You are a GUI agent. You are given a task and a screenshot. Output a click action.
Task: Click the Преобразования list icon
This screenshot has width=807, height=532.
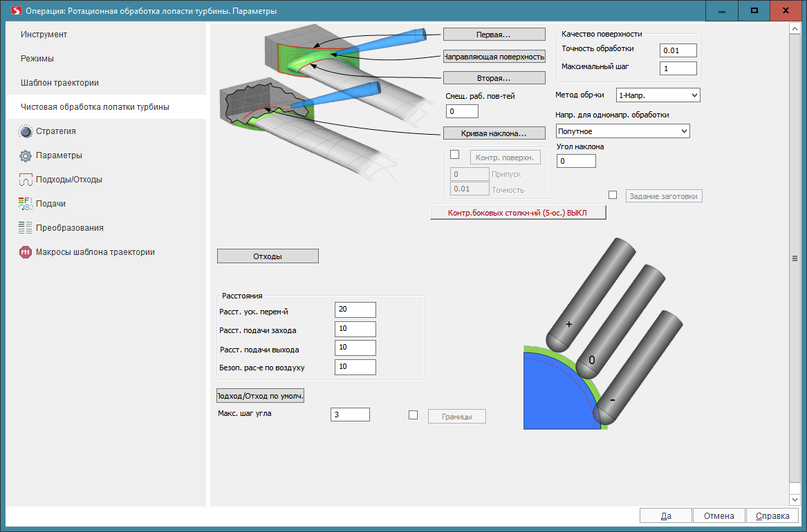(25, 228)
